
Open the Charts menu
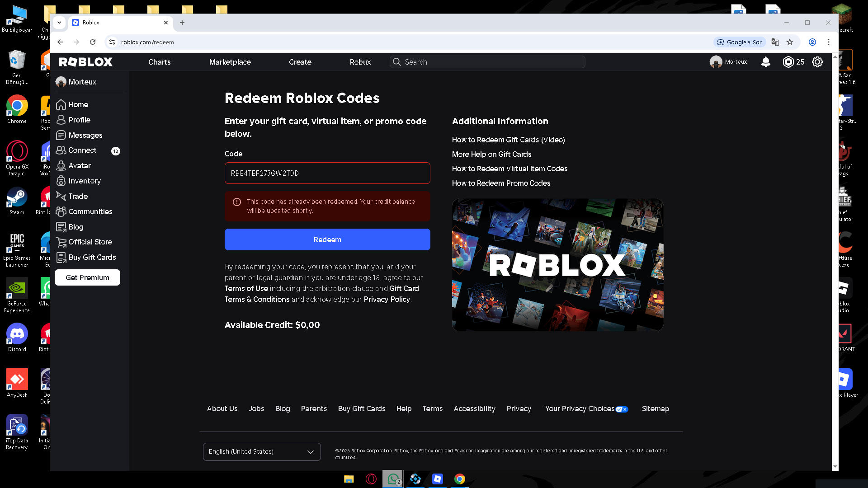click(x=160, y=62)
